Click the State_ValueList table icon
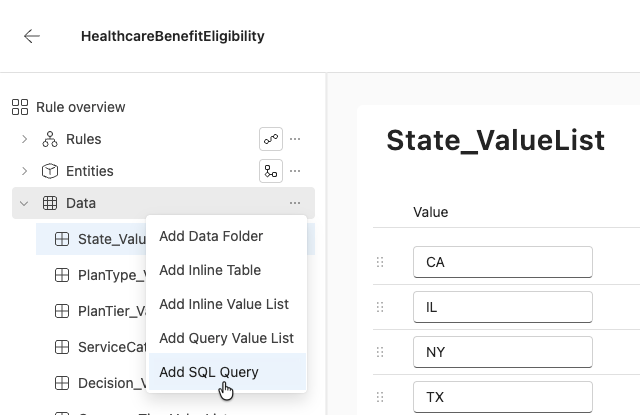640x415 pixels. point(62,239)
